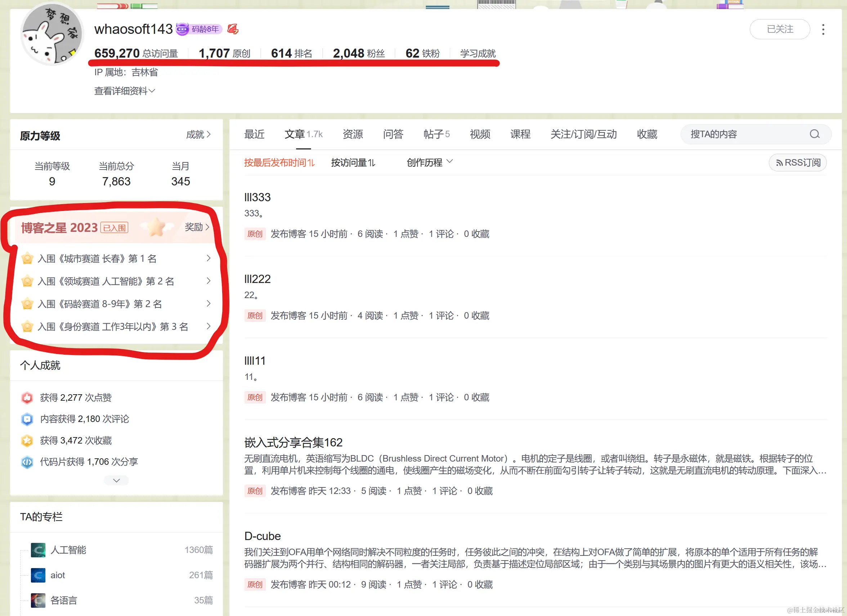The image size is (847, 616).
Task: Click the 码龄8年 badge icon
Action: [199, 29]
